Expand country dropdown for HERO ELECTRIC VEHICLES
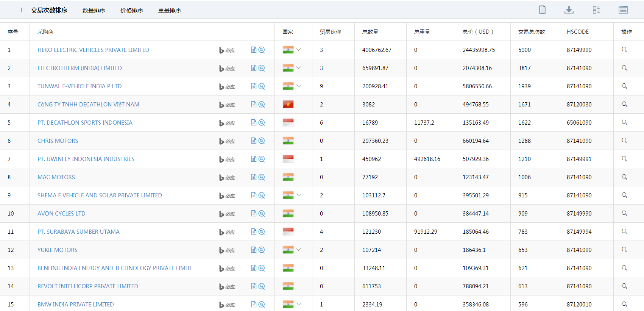Viewport: 644px width, 311px height. point(299,50)
